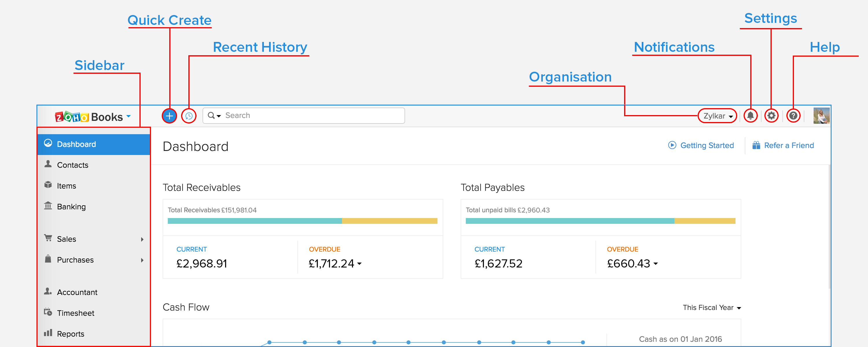Image resolution: width=868 pixels, height=347 pixels.
Task: Open the This Fiscal Year dropdown
Action: click(711, 308)
